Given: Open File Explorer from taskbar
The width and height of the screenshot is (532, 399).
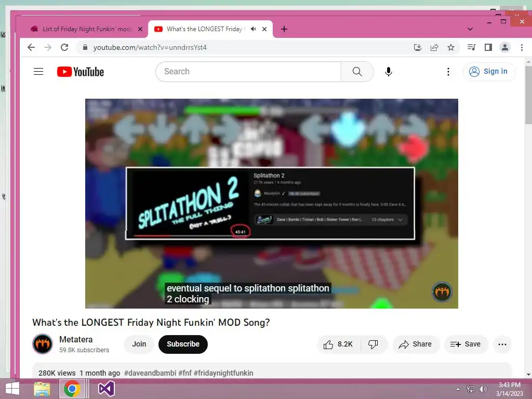Looking at the screenshot, I should [x=42, y=389].
